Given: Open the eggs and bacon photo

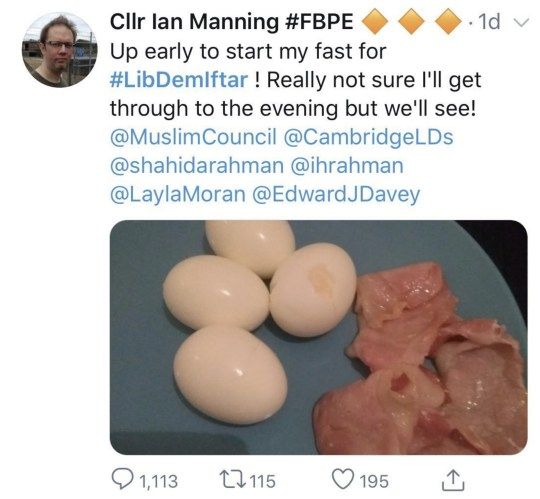Looking at the screenshot, I should (319, 337).
